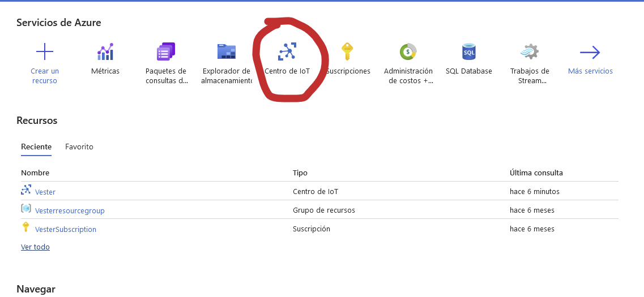
Task: Open the Paquetes de consultas icon
Action: tap(166, 51)
